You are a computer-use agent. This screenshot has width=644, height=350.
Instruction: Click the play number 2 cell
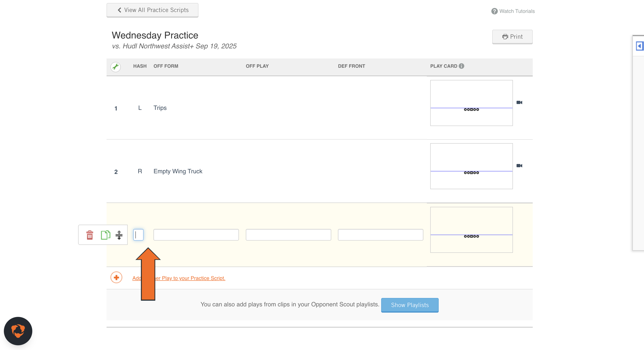tap(116, 172)
